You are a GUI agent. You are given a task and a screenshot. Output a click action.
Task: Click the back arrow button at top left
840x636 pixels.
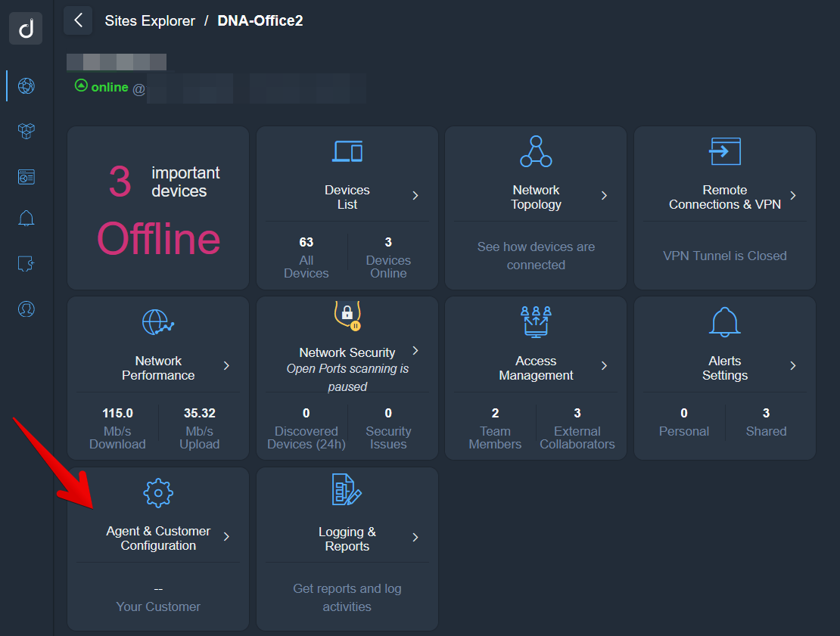78,20
